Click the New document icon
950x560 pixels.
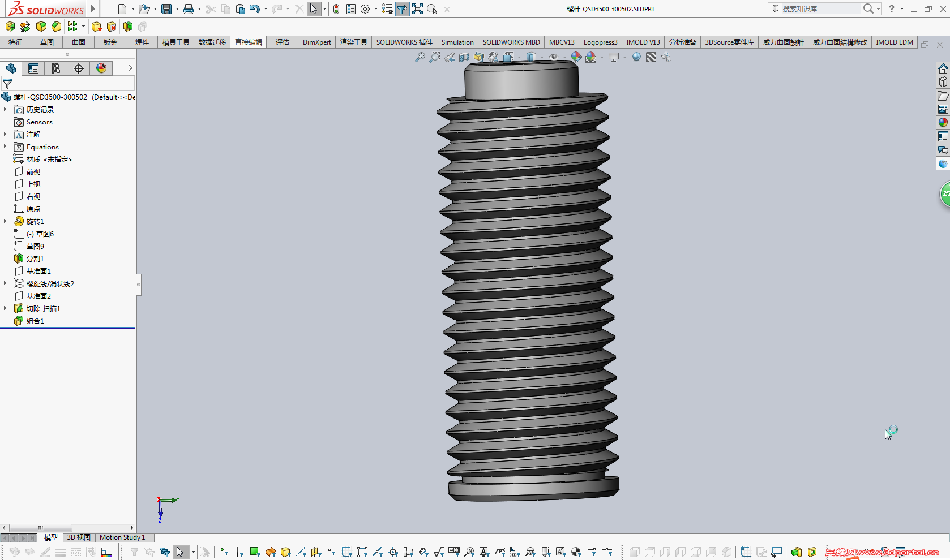point(122,9)
